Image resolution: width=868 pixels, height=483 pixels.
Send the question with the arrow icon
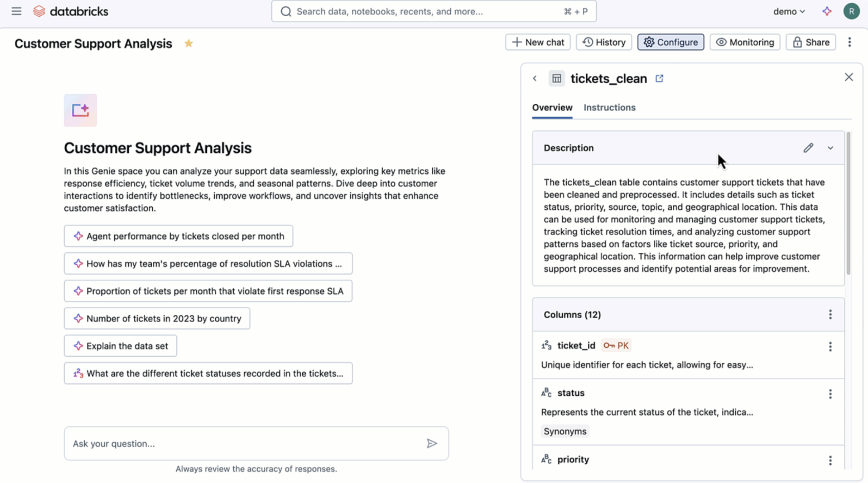click(432, 443)
